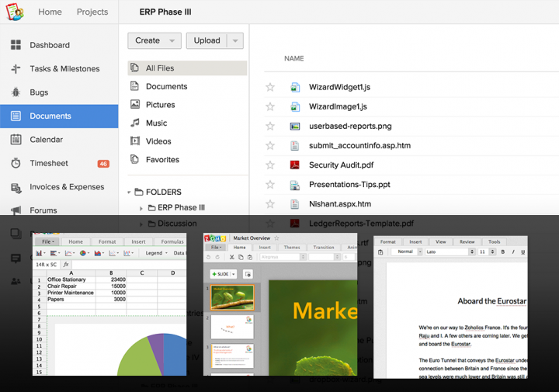Click the fx function icon in spreadsheet

tap(66, 265)
